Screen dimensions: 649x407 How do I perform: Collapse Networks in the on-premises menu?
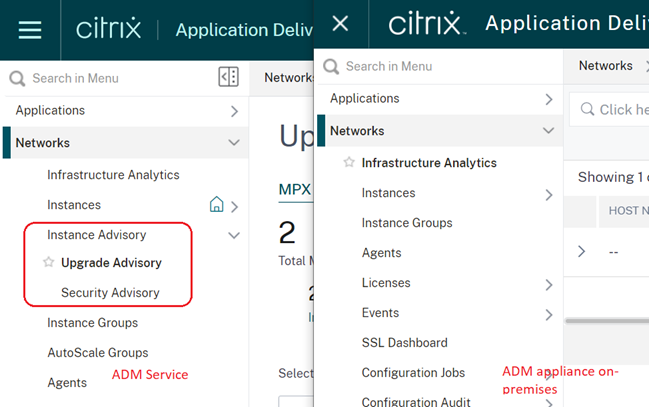pyautogui.click(x=548, y=131)
